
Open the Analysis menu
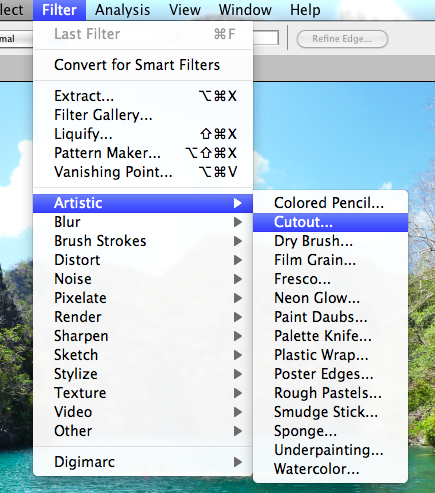[x=122, y=10]
